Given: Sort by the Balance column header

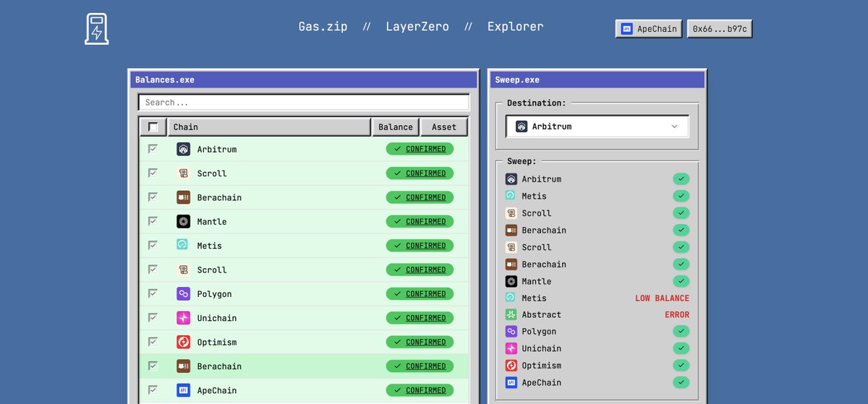Looking at the screenshot, I should tap(396, 127).
